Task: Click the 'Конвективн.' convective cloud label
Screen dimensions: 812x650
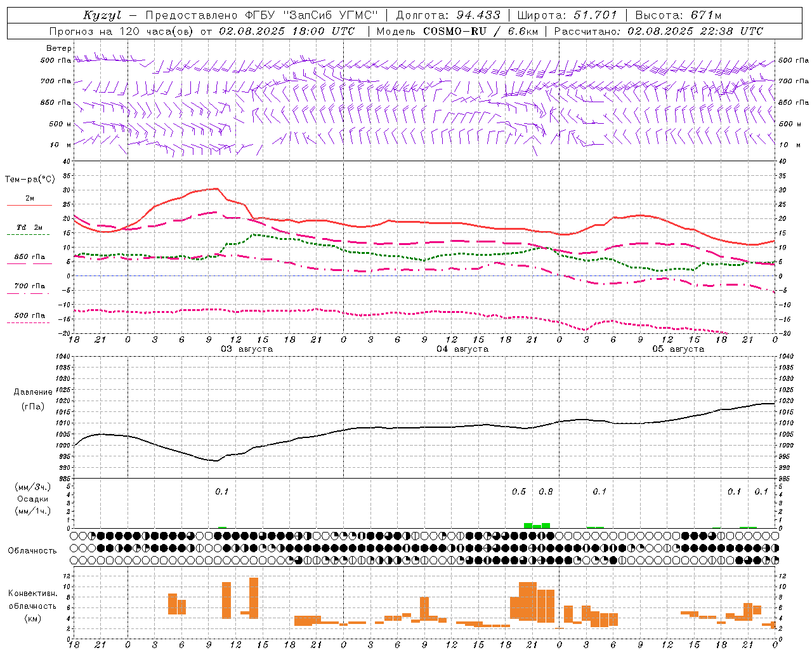Action: pyautogui.click(x=33, y=594)
